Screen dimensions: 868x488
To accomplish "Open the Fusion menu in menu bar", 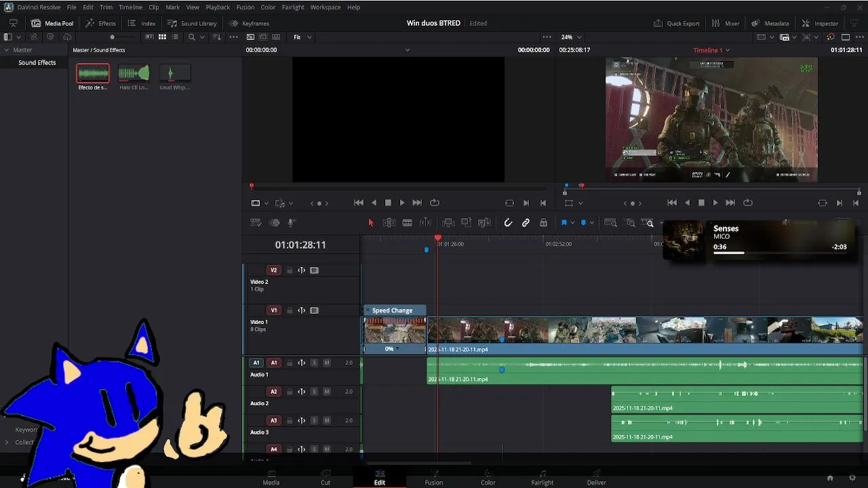I will (245, 7).
